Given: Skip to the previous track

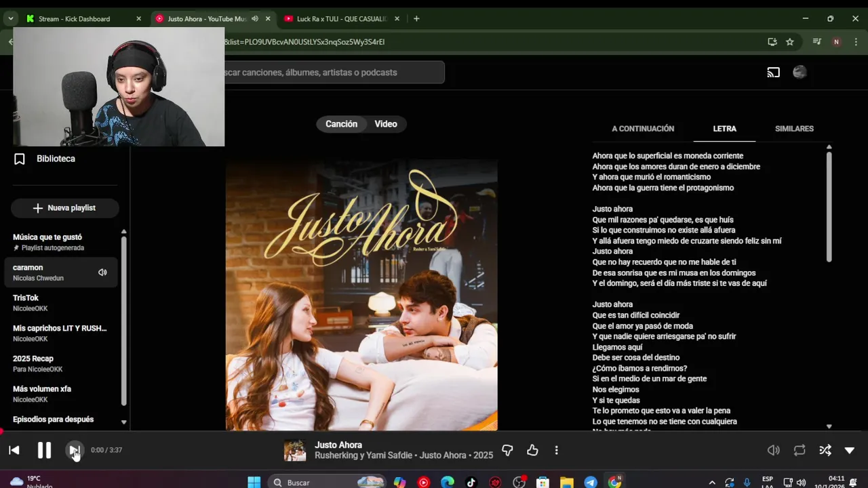Looking at the screenshot, I should coord(14,450).
